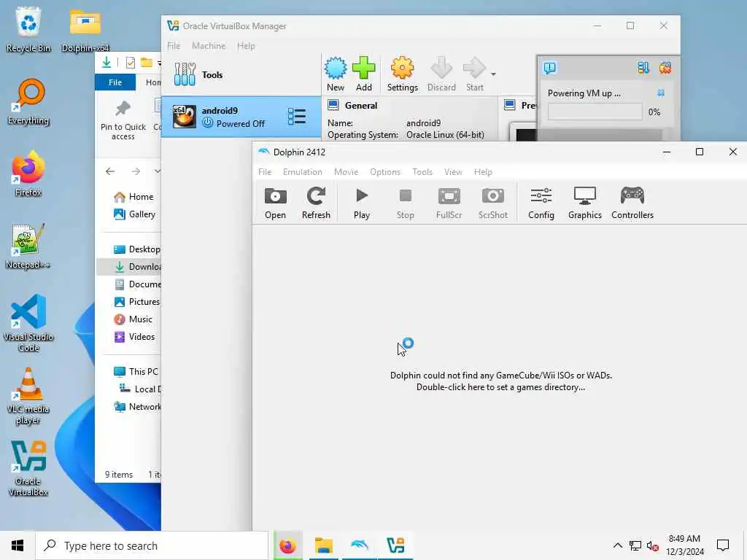Click the Discard icon in VirtualBox

[441, 74]
